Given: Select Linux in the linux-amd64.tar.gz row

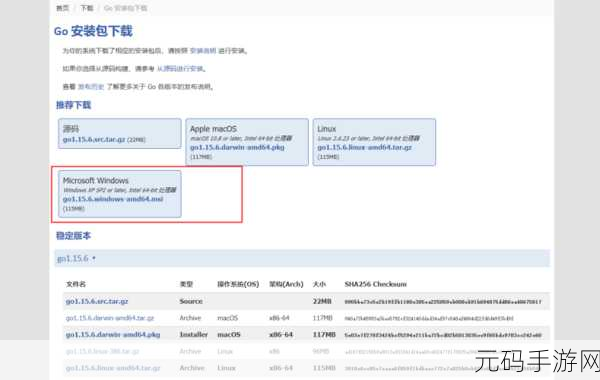Looking at the screenshot, I should 227,368.
